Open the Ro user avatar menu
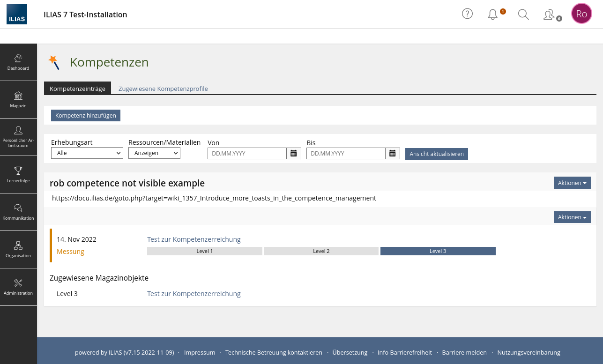603x364 pixels. (x=581, y=14)
